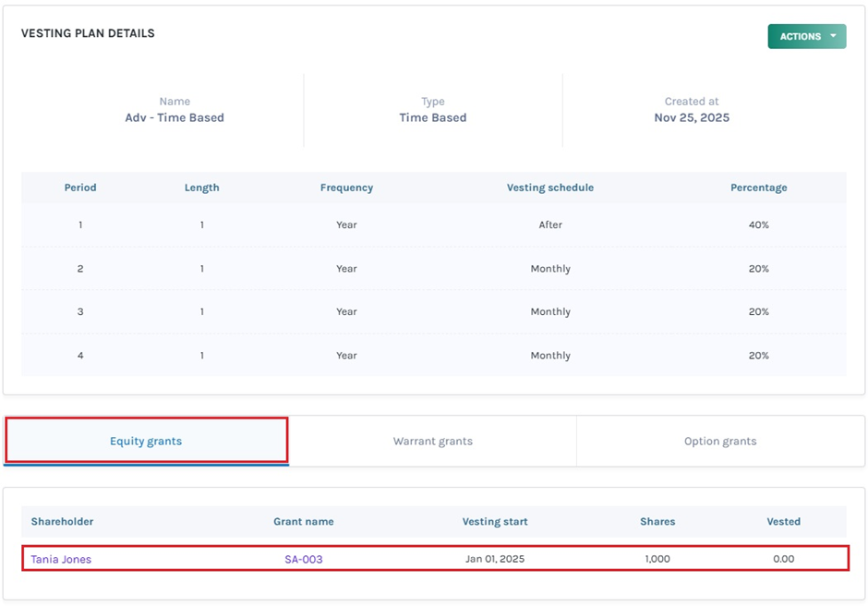Click the caret arrow on ACTIONS
868x606 pixels.
(x=833, y=37)
